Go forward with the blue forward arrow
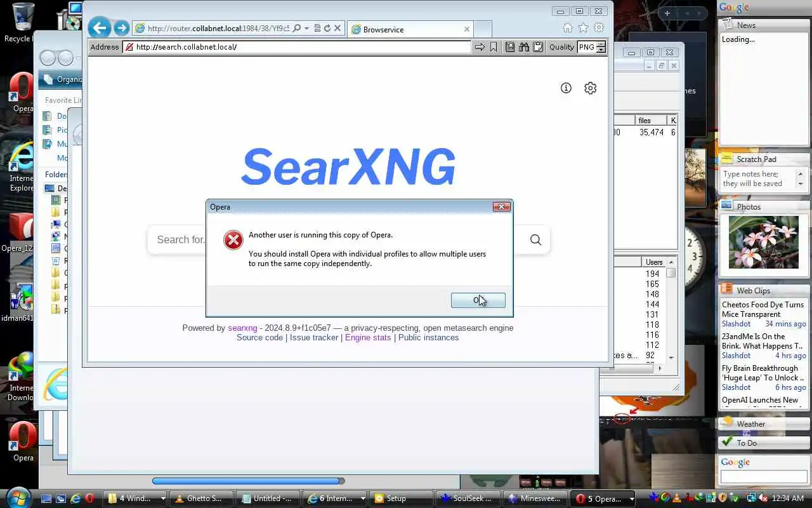 click(x=121, y=29)
